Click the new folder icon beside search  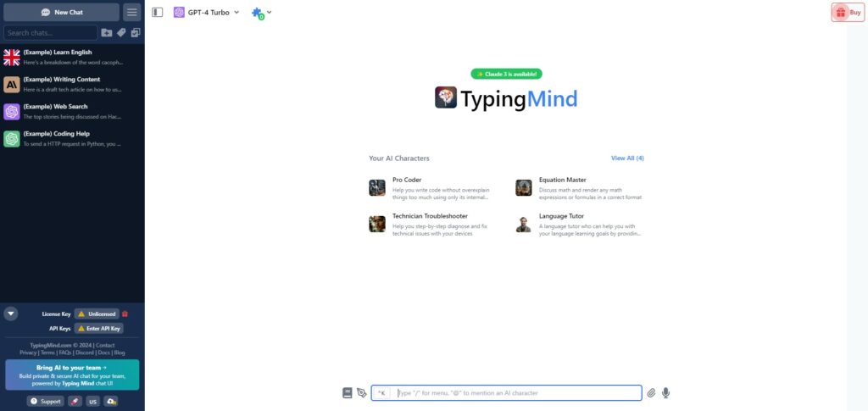click(x=106, y=33)
